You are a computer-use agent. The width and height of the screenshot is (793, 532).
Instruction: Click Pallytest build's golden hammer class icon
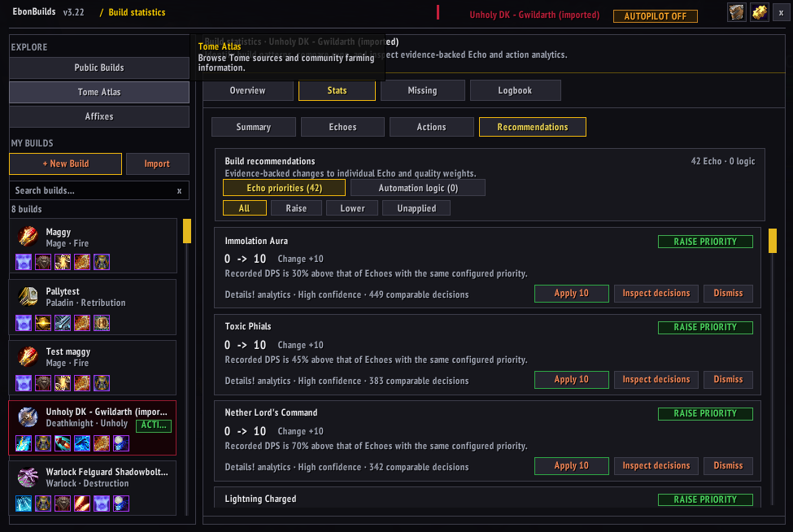click(28, 296)
